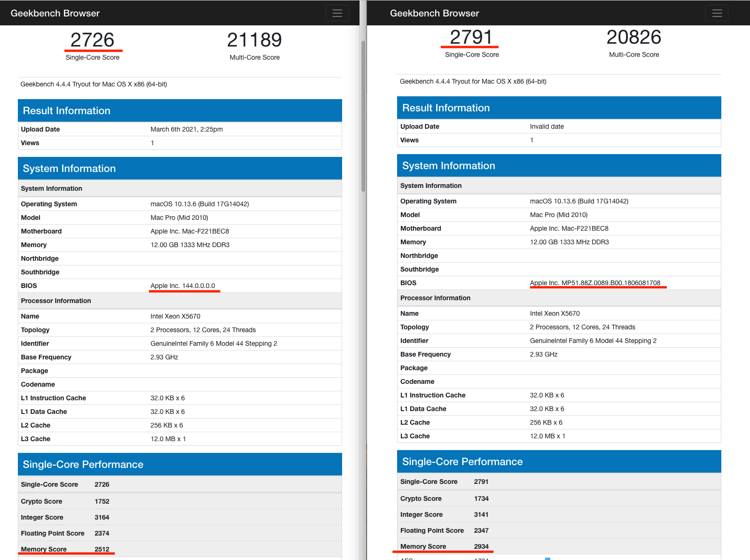The height and width of the screenshot is (560, 750).
Task: Click 'Intel Xeon X5670' name in left window
Action: point(175,316)
